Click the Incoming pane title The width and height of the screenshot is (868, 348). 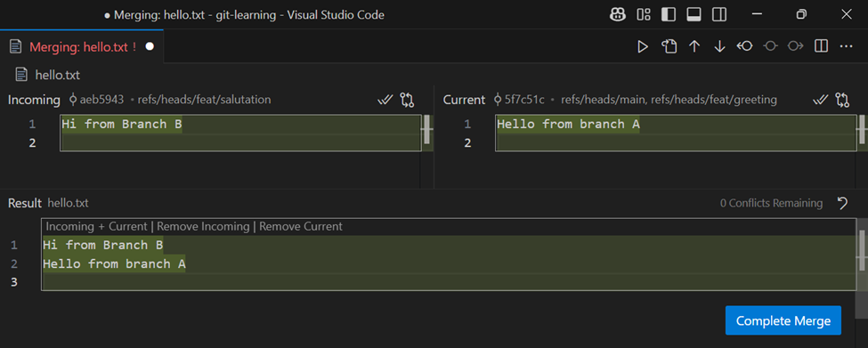tap(34, 101)
